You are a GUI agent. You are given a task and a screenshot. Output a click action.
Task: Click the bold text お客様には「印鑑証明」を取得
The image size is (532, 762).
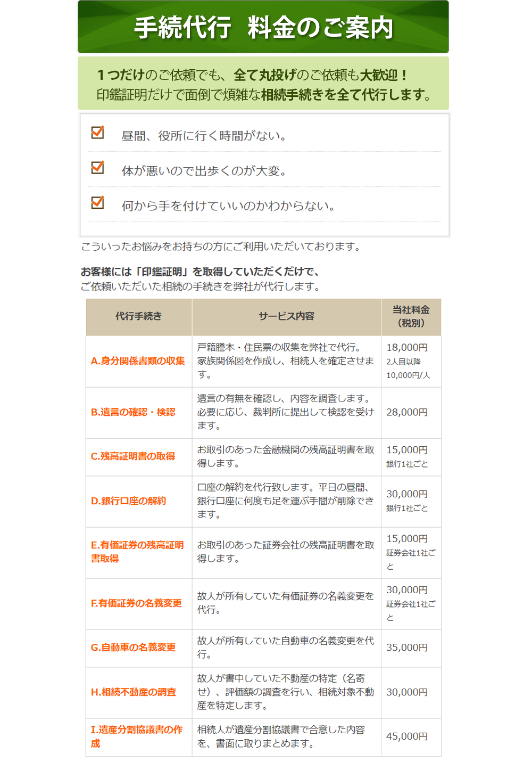click(200, 272)
